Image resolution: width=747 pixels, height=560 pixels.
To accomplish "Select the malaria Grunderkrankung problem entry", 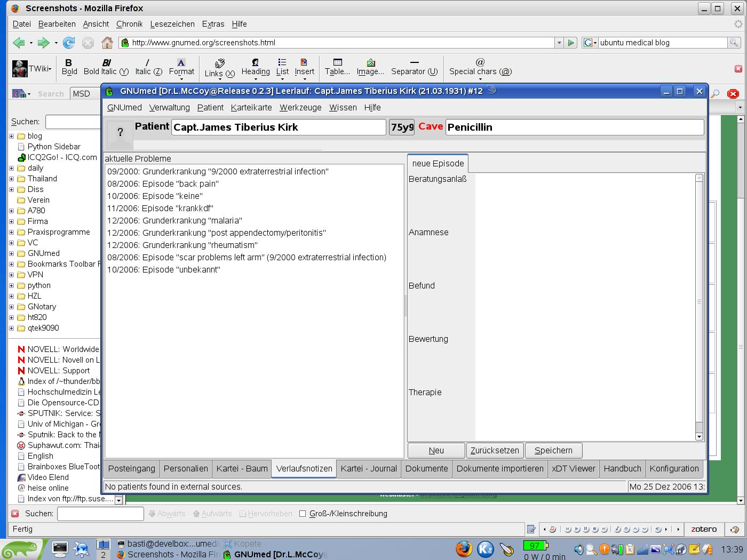I will tap(174, 220).
